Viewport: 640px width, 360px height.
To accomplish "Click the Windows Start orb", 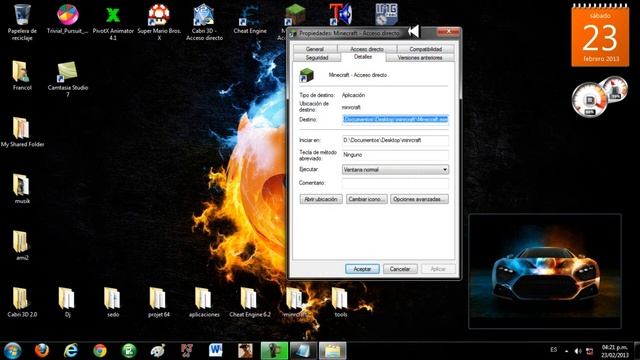I will click(13, 350).
